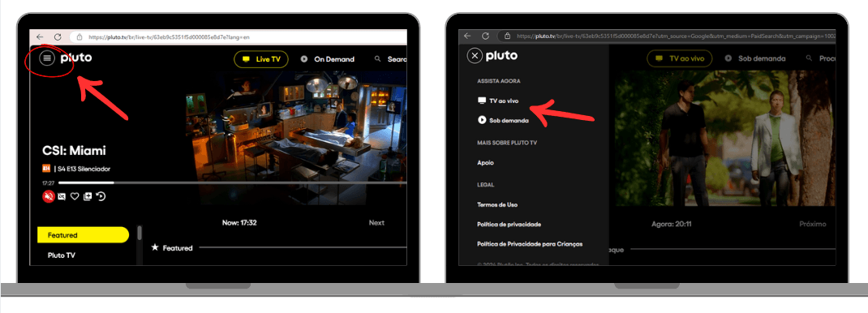Add CSI: Miami to watchlist with plus icon
Image resolution: width=868 pixels, height=313 pixels.
point(87,196)
